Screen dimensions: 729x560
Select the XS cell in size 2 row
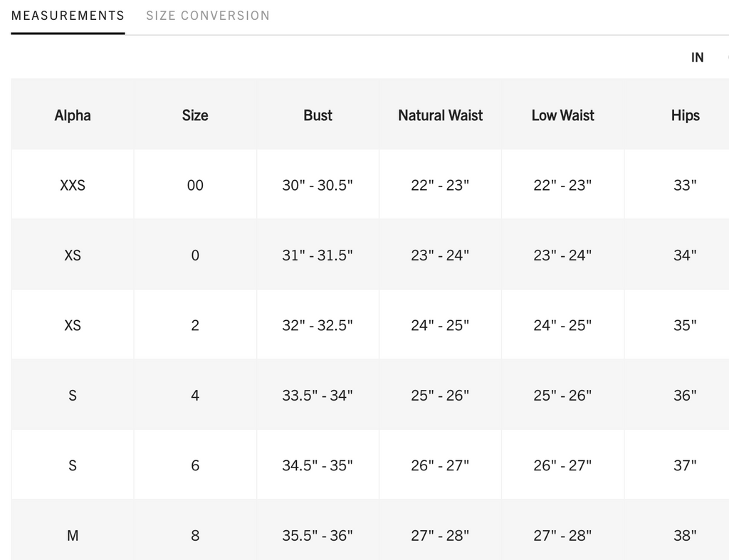[x=73, y=325]
